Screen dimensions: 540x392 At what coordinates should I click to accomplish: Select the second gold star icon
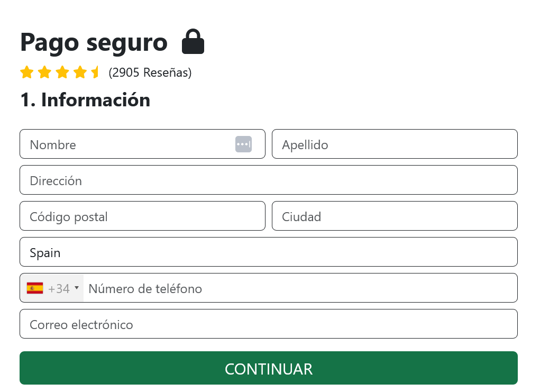[44, 72]
